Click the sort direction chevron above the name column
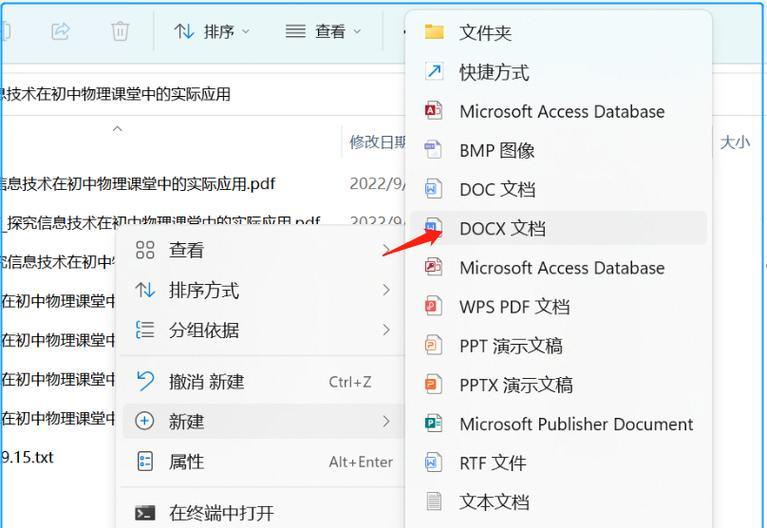 117,129
